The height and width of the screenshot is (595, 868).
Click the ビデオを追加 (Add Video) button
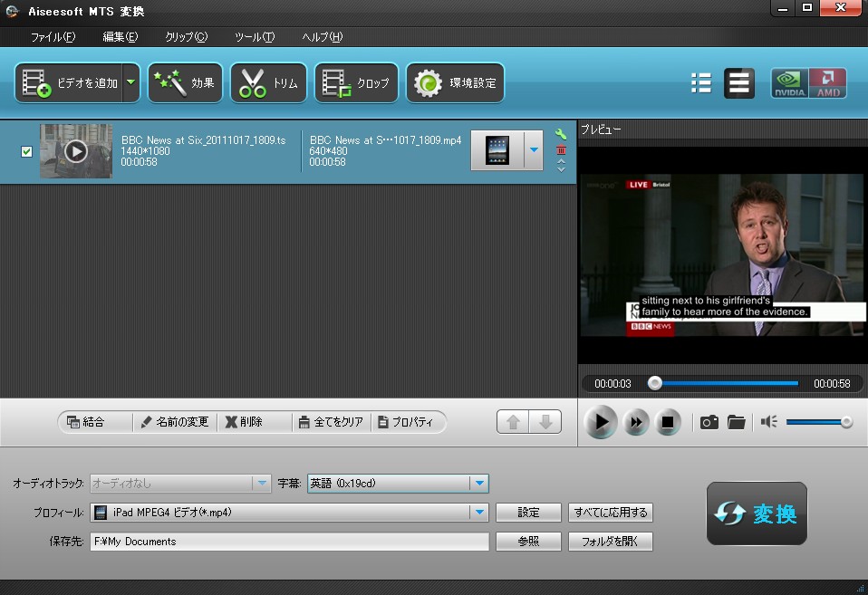(69, 83)
